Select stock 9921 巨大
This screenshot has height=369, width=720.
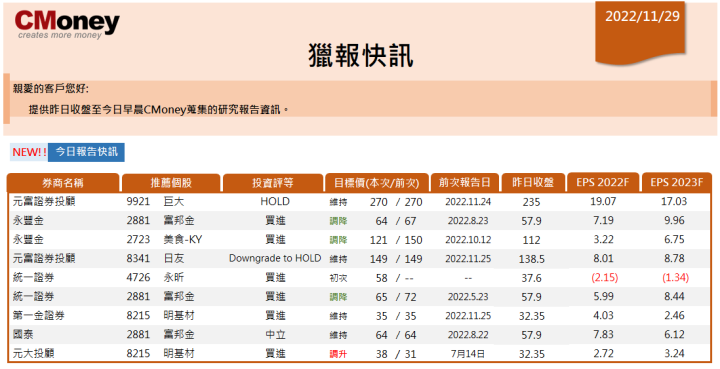[x=155, y=202]
